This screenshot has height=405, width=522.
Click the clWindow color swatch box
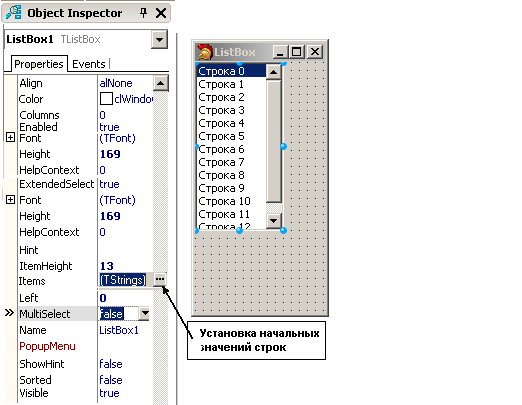click(106, 99)
